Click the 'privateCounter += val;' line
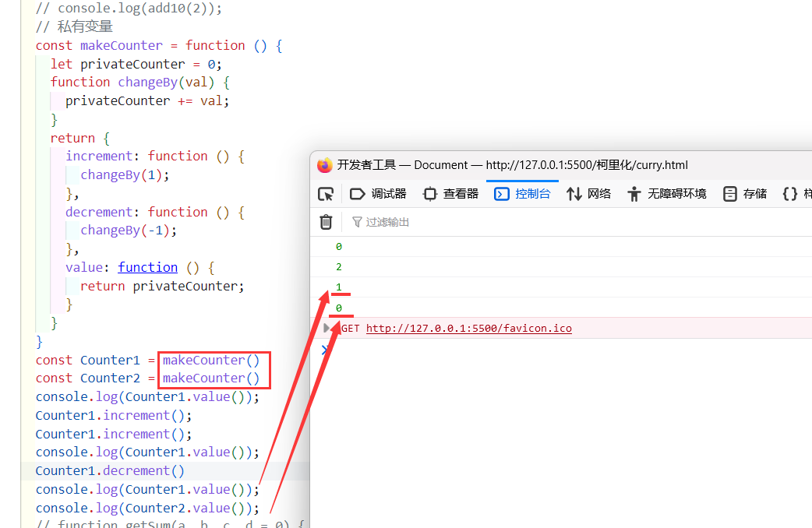812x528 pixels. (147, 101)
